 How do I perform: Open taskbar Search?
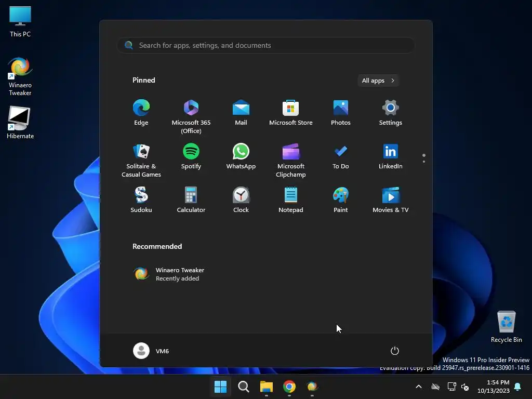[243, 387]
